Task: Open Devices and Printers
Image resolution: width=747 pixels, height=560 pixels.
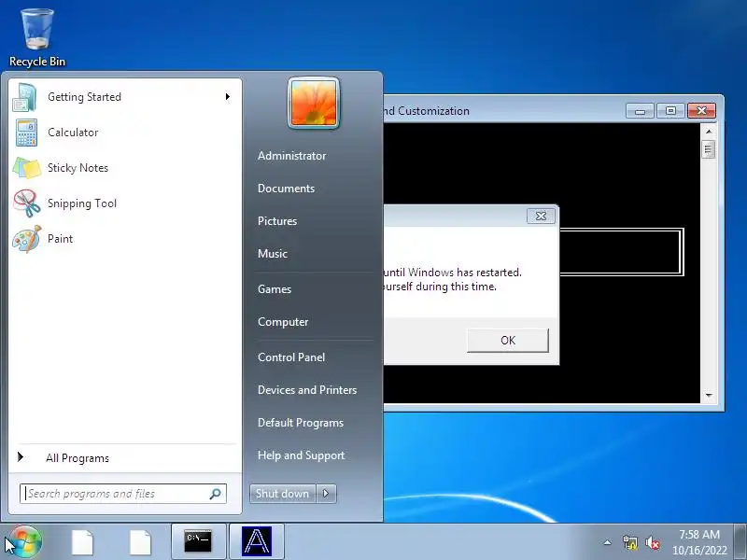Action: click(x=307, y=390)
